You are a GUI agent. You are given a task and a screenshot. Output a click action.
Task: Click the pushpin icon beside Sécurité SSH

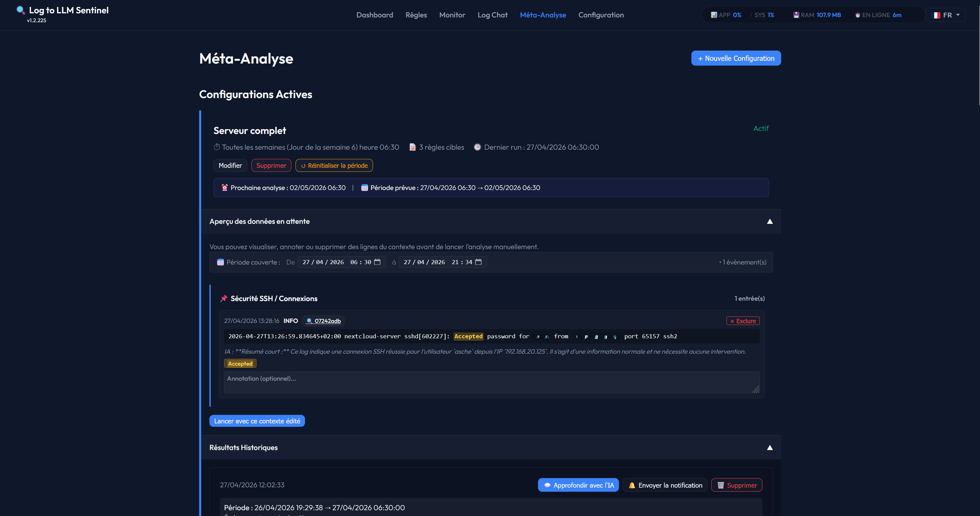point(224,298)
